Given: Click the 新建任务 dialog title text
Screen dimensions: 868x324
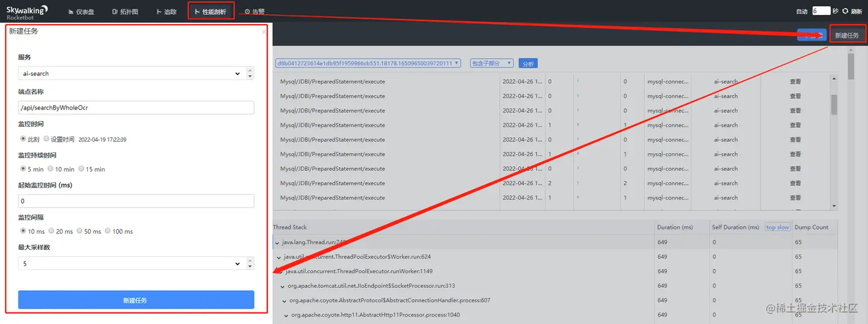Looking at the screenshot, I should [24, 32].
